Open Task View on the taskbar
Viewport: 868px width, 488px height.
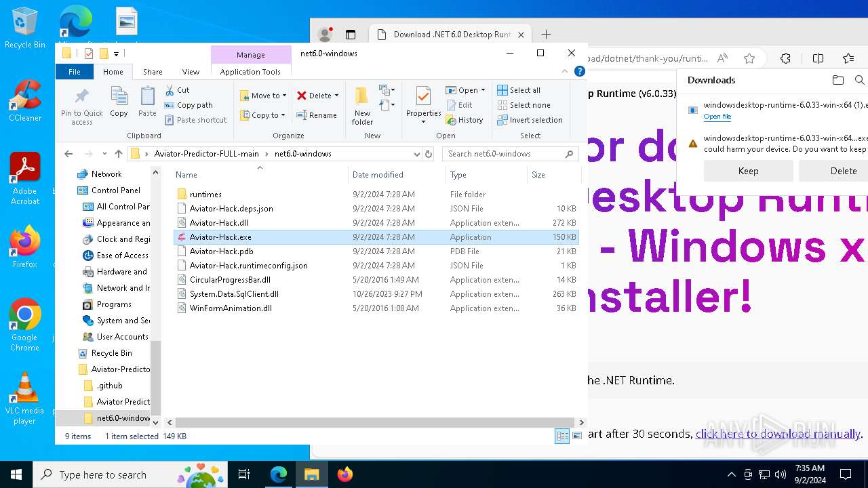point(245,474)
